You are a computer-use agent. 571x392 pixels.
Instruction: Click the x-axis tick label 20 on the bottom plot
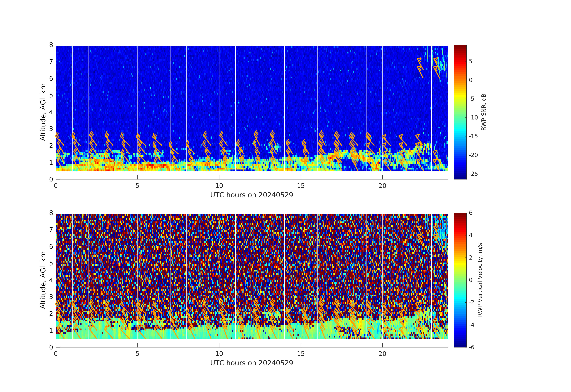point(382,354)
